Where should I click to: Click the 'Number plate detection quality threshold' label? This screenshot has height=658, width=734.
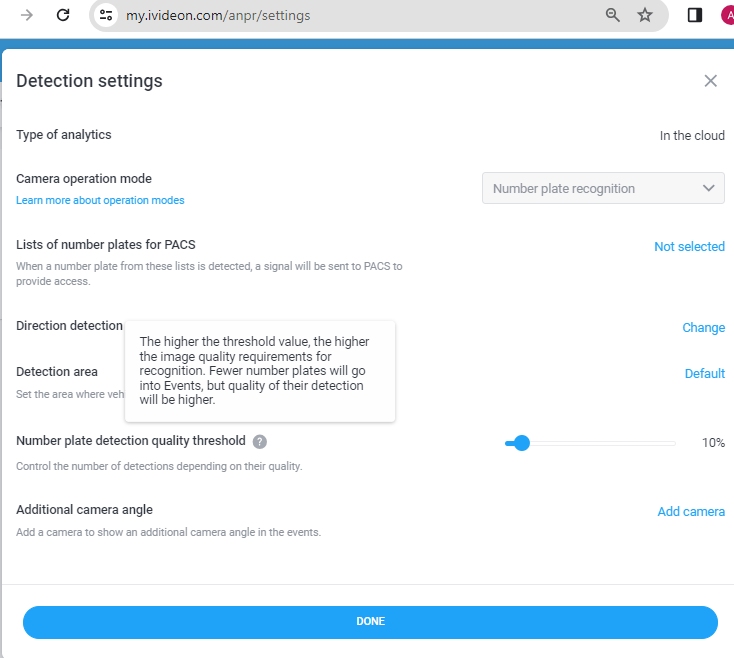[x=131, y=441]
